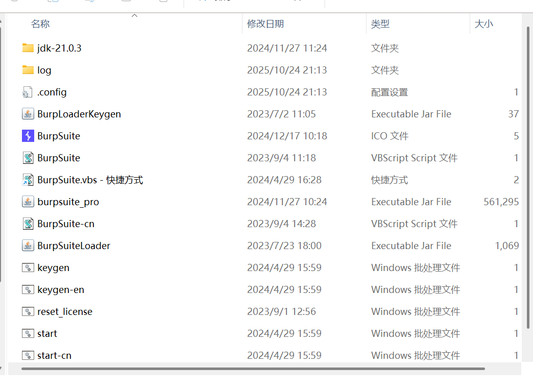The height and width of the screenshot is (392, 533).
Task: Select file name BurpSuite-cn
Action: pyautogui.click(x=66, y=224)
